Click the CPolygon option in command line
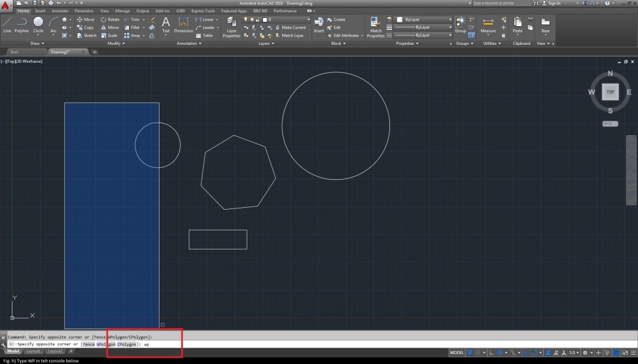 (128, 344)
